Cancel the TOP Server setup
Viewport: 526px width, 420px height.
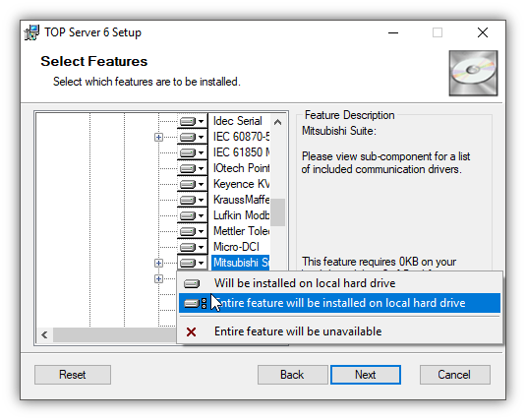click(x=454, y=375)
